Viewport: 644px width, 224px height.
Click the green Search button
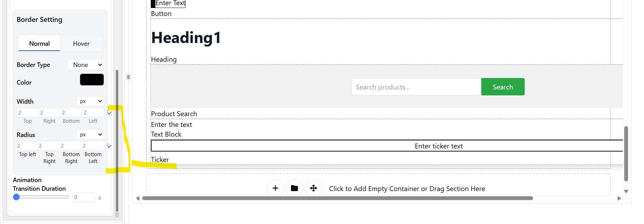coord(503,87)
